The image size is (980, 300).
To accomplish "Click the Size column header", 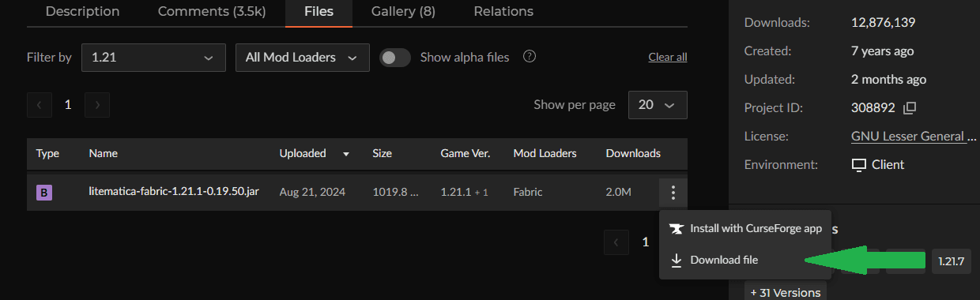I will coord(383,153).
